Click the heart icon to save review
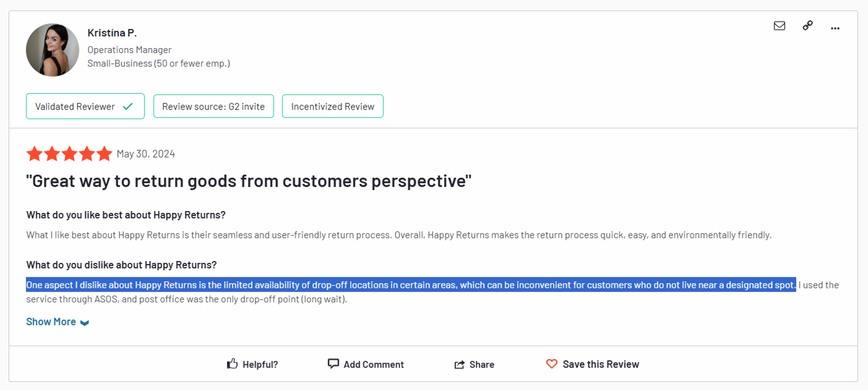Screen dimensions: 868x390 tap(552, 363)
